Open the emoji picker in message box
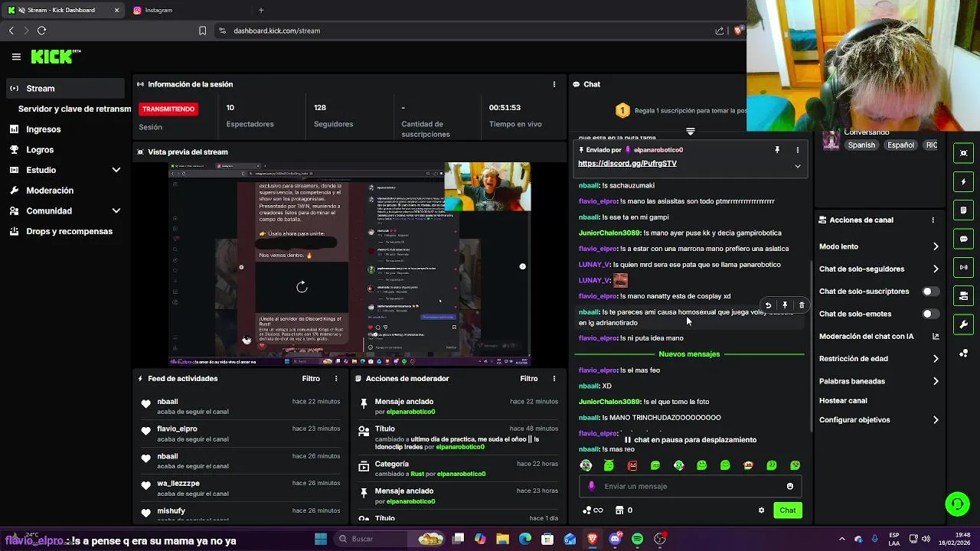Viewport: 980px width, 551px height. [790, 486]
